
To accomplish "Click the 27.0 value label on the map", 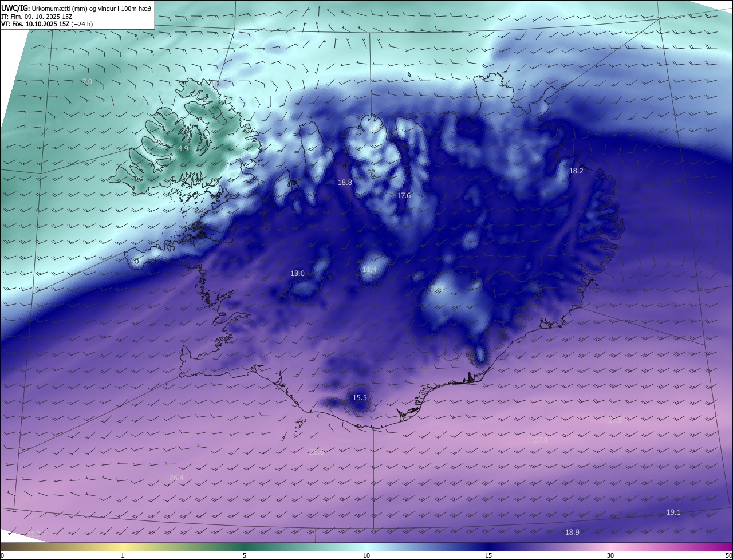I will point(33,534).
